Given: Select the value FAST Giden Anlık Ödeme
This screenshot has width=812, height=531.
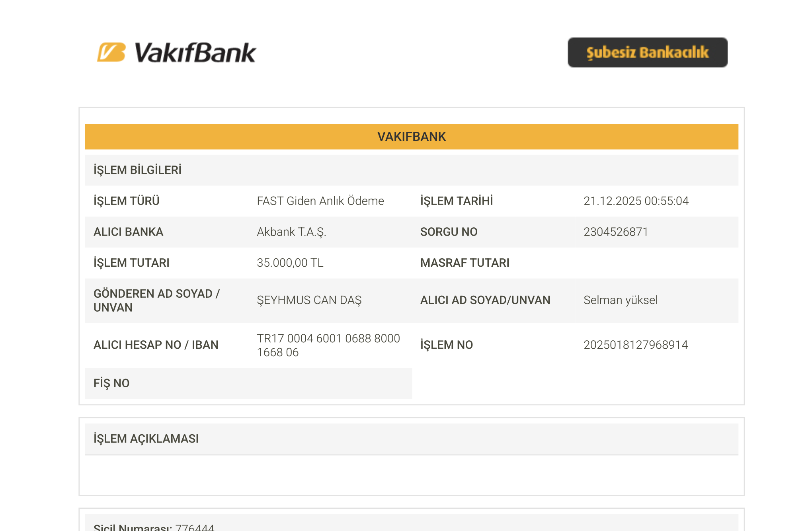Looking at the screenshot, I should click(320, 201).
